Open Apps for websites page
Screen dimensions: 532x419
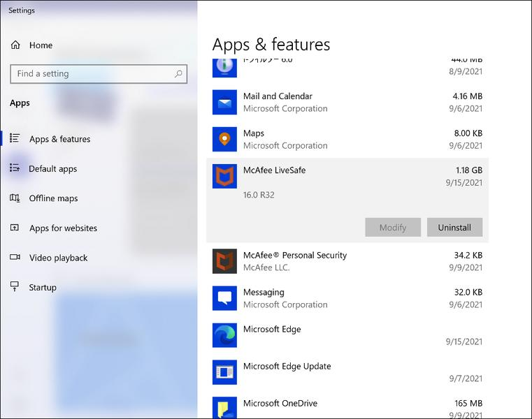tap(63, 228)
